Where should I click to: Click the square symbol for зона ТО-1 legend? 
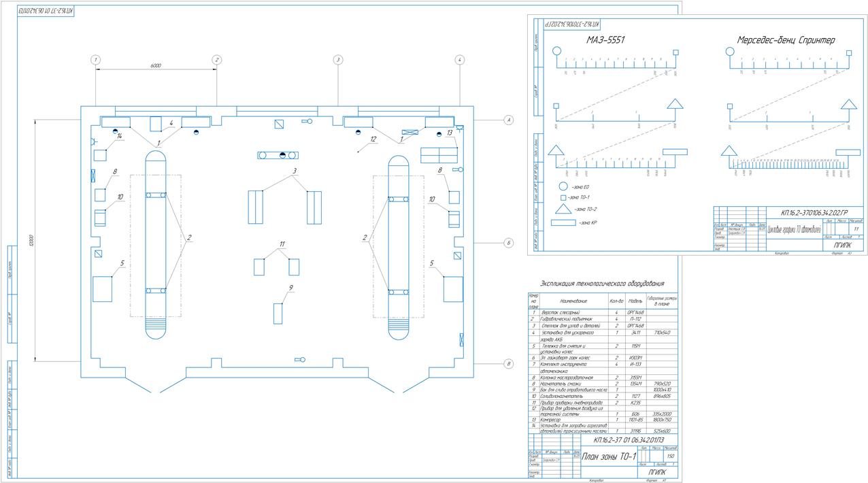[x=563, y=197]
